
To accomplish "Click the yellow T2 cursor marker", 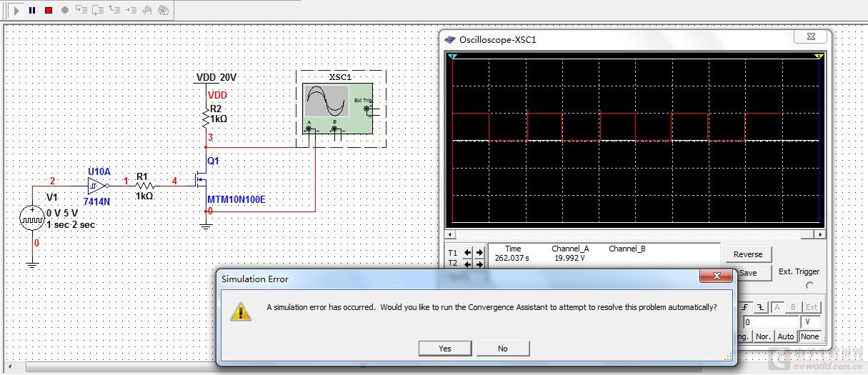I will [x=819, y=56].
